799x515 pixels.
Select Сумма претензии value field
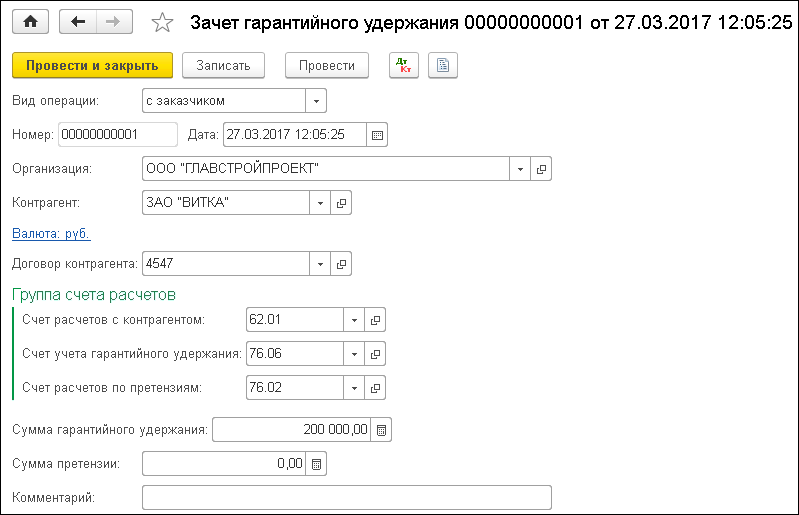coord(224,464)
